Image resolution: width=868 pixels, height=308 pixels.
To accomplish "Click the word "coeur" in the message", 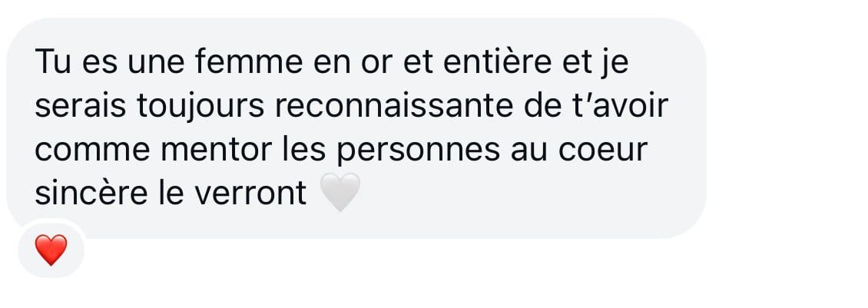I will 602,150.
